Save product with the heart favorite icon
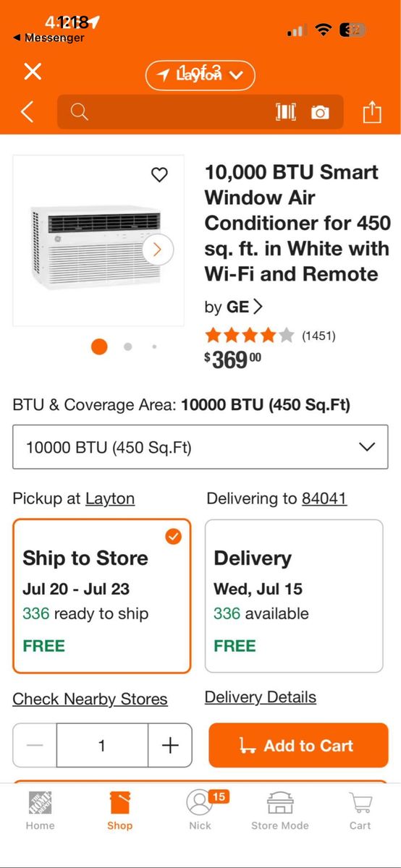The width and height of the screenshot is (401, 868). (x=159, y=174)
